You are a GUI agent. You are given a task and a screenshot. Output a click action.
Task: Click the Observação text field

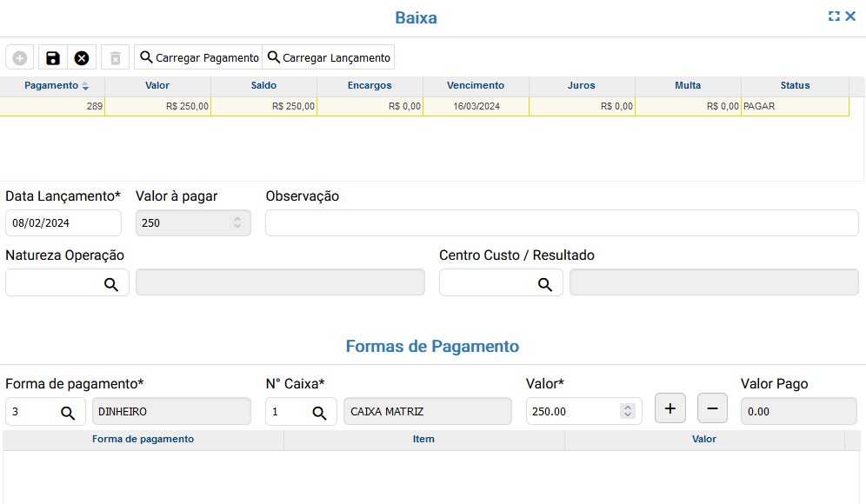tap(562, 223)
